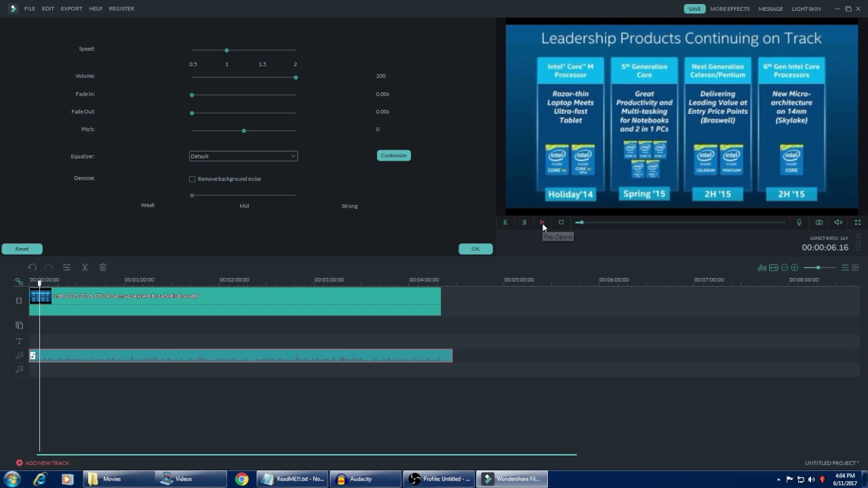Open the MESSAGE link
Viewport: 868px width, 488px height.
point(770,9)
